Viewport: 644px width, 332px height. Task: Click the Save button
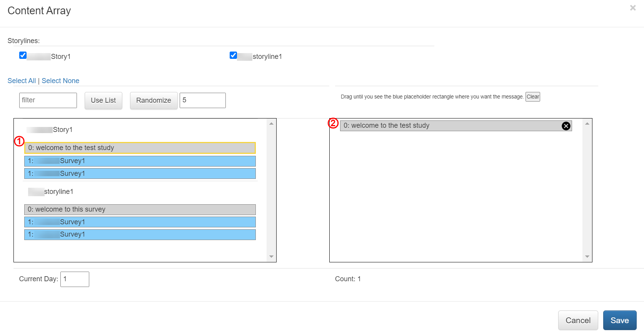pos(620,320)
